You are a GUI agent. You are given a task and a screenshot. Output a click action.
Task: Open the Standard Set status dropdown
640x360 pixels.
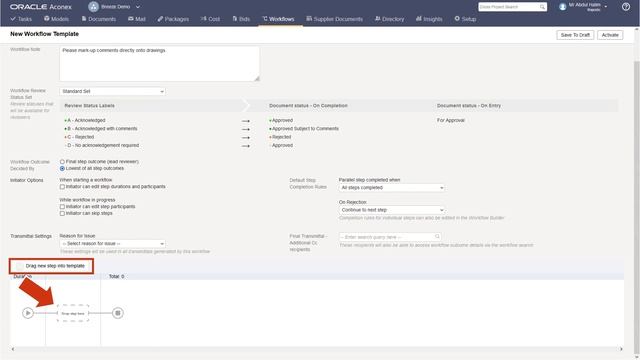(x=113, y=91)
